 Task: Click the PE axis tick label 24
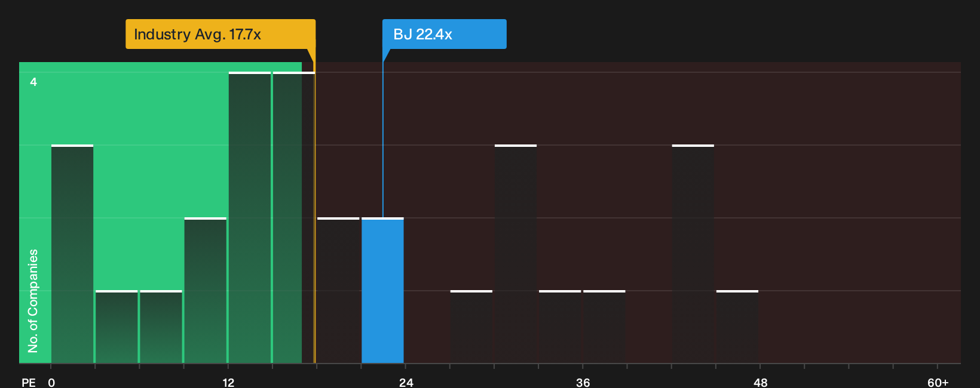(406, 383)
